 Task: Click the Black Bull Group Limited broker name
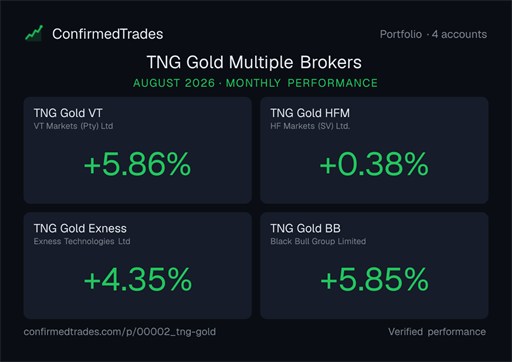(x=318, y=241)
